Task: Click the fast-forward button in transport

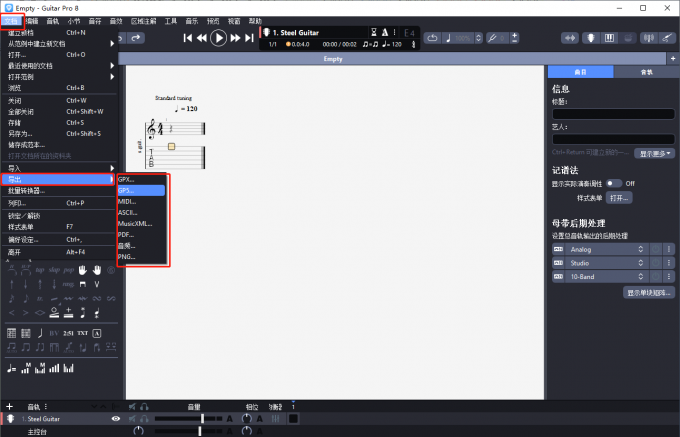Action: (x=236, y=38)
